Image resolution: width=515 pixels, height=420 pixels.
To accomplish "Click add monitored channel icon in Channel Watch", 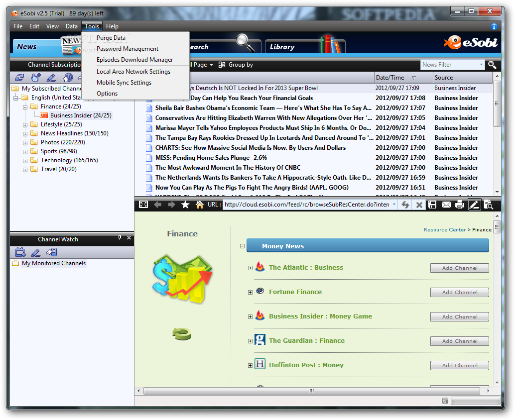I will click(20, 252).
